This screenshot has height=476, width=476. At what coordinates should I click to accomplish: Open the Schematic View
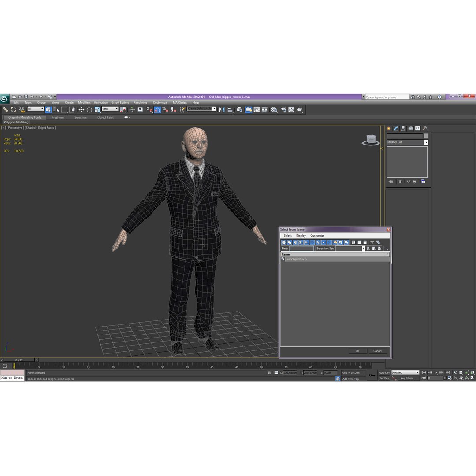(265, 110)
